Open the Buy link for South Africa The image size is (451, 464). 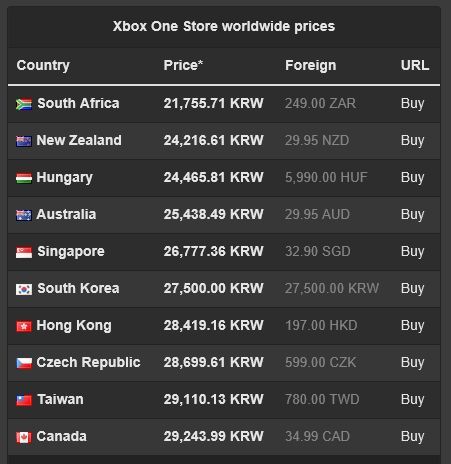(412, 104)
